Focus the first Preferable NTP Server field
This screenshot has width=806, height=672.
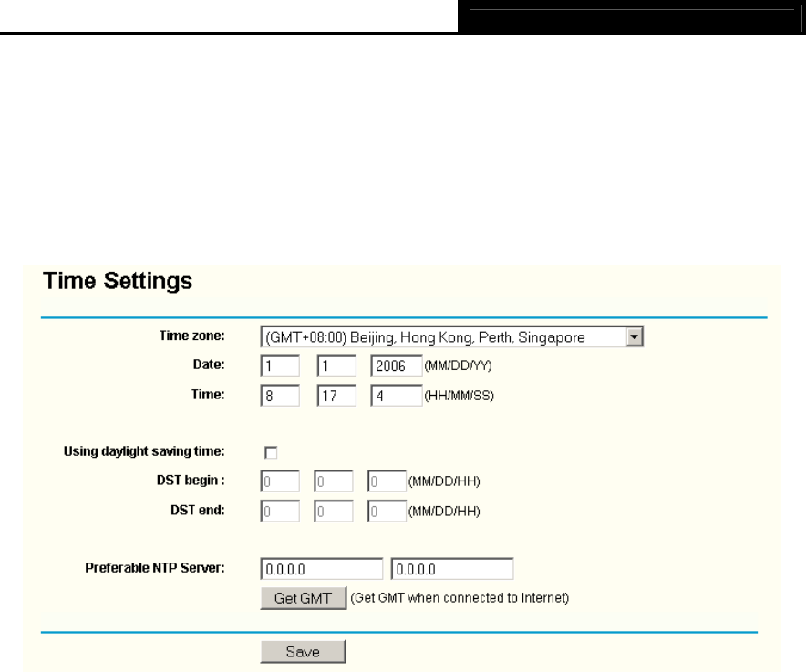[321, 569]
